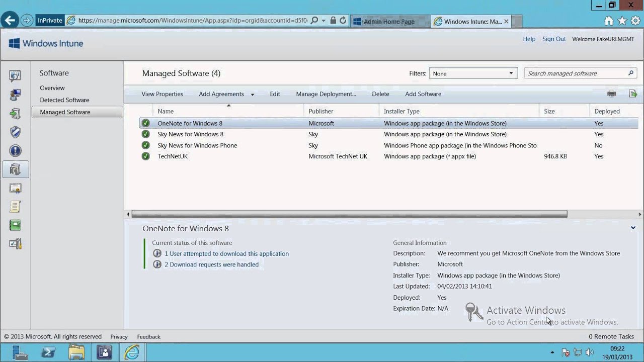
Task: Click the address bar refresh icon
Action: [343, 21]
